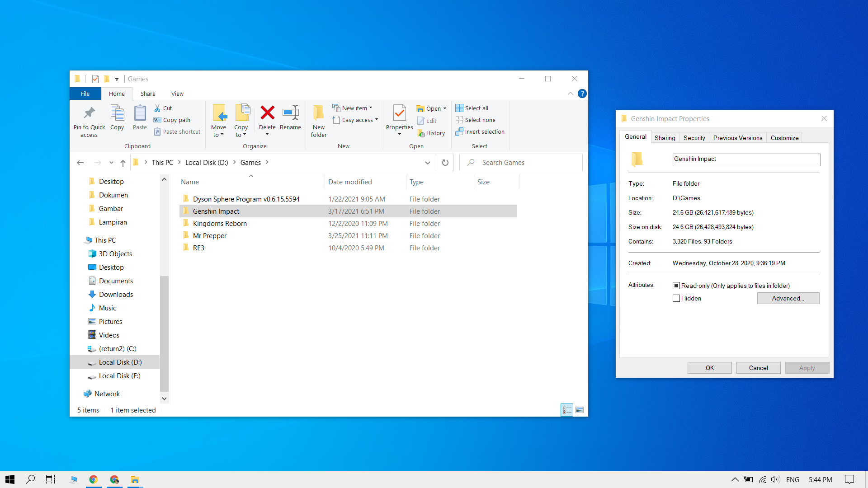Click the Advanced... attributes button

[x=788, y=298]
